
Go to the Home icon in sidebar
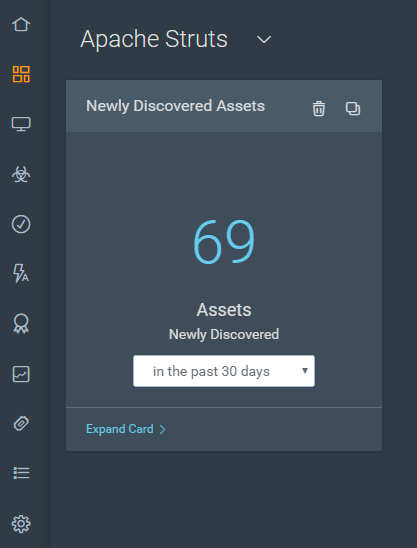click(21, 24)
